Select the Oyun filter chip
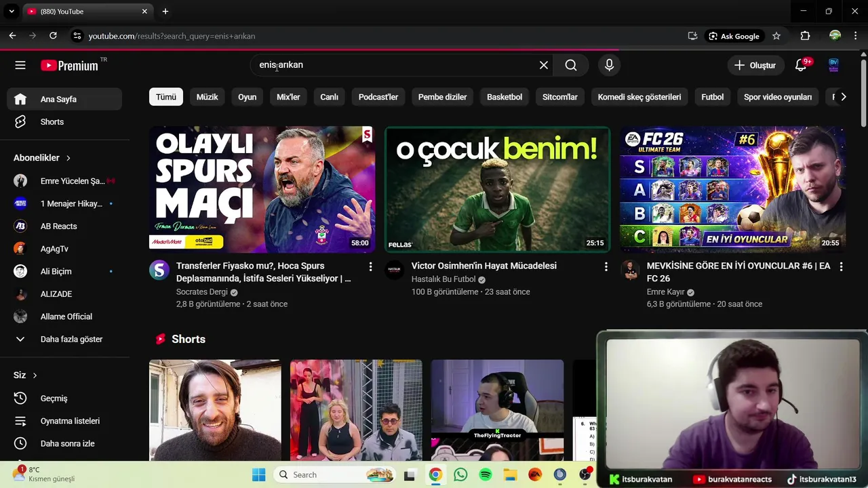Screen dimensions: 868x488 point(247,97)
